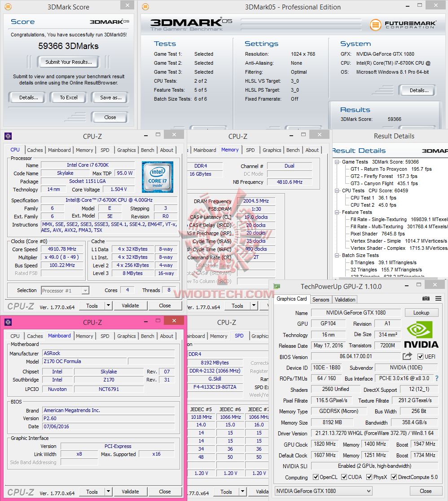Click the motherboard Model field Z170 OC Formula
This screenshot has height=501, width=448.
[x=85, y=361]
